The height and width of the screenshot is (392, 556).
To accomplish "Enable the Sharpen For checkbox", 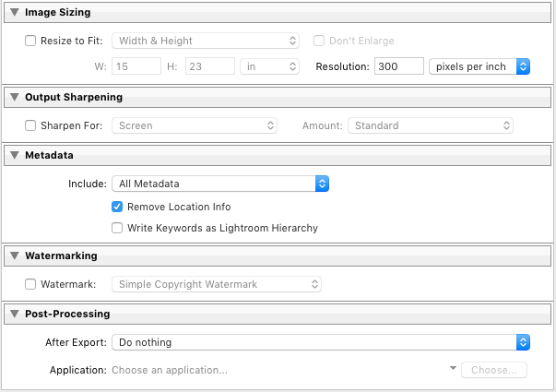I will 30,125.
